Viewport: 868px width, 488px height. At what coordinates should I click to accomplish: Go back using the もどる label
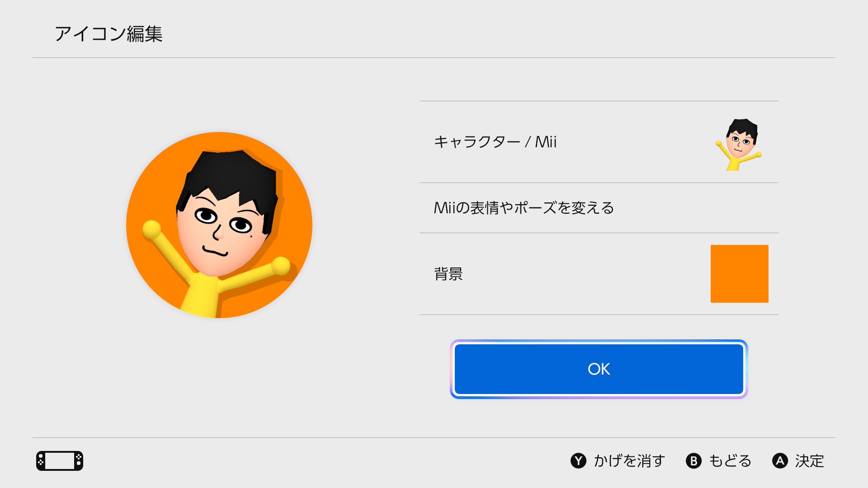730,461
